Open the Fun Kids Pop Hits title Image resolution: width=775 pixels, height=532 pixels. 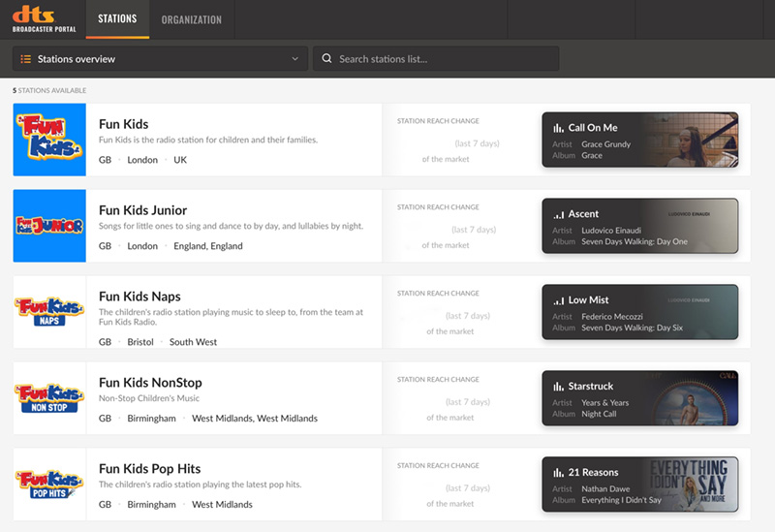[x=150, y=469]
